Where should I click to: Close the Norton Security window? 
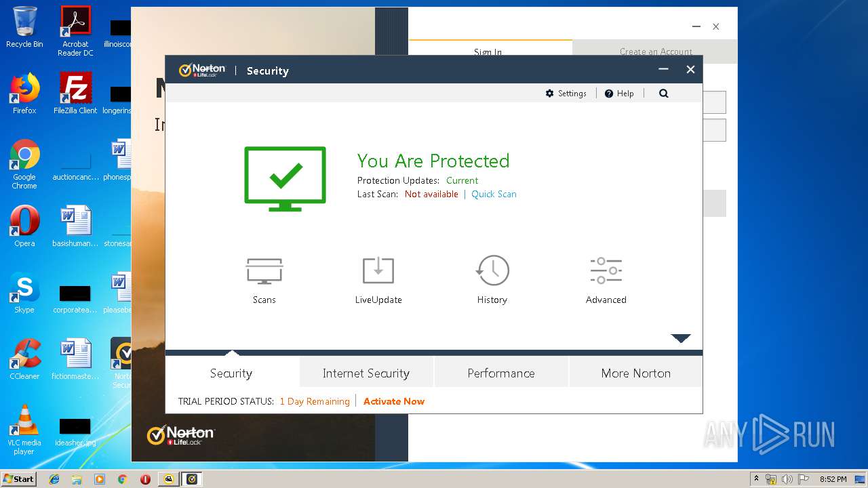pyautogui.click(x=690, y=69)
